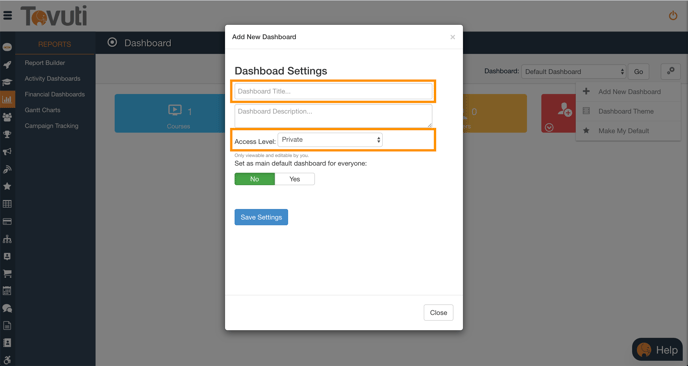Toggle default dashboard option to Yes
The image size is (688, 366).
(294, 179)
